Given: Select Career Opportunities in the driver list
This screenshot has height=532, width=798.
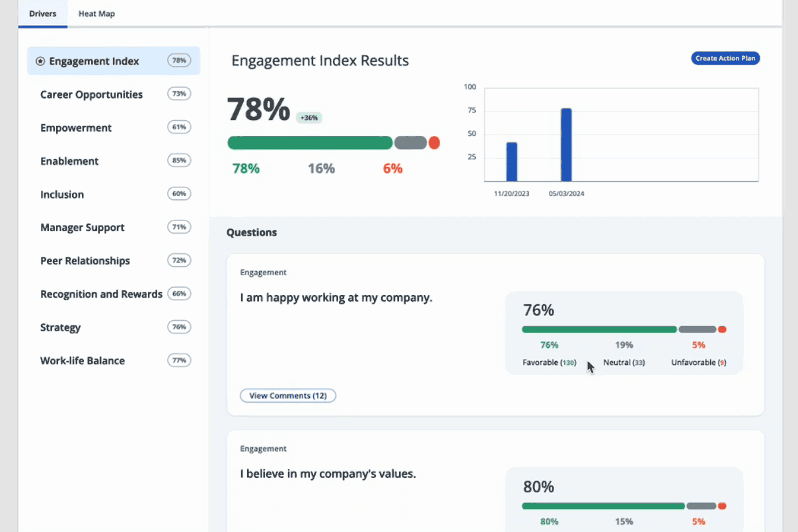Looking at the screenshot, I should tap(114, 94).
